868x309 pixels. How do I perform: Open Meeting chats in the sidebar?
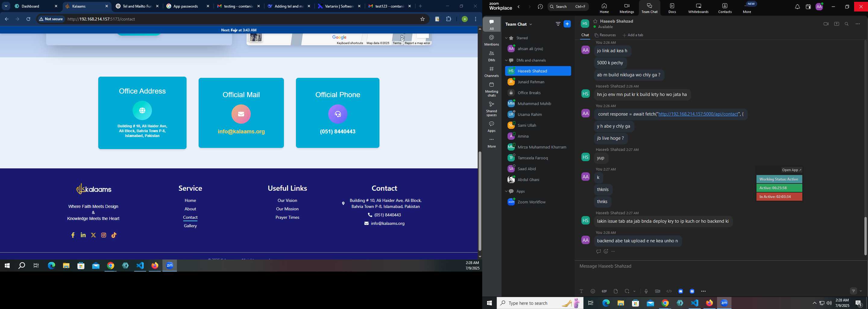coord(492,89)
